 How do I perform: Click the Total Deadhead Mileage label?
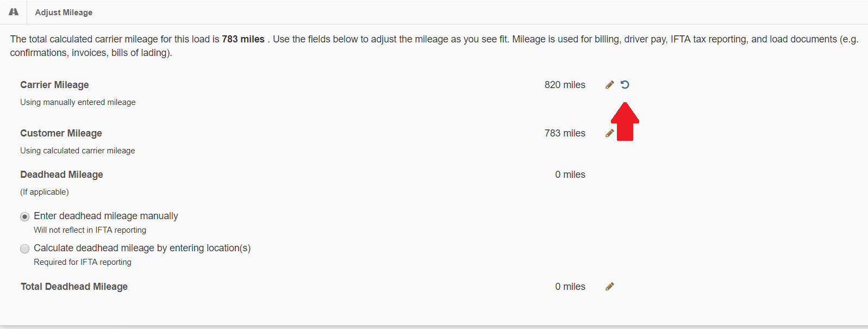coord(74,287)
